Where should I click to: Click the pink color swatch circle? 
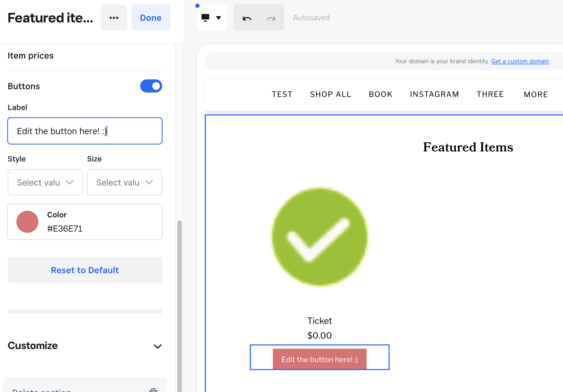(27, 222)
